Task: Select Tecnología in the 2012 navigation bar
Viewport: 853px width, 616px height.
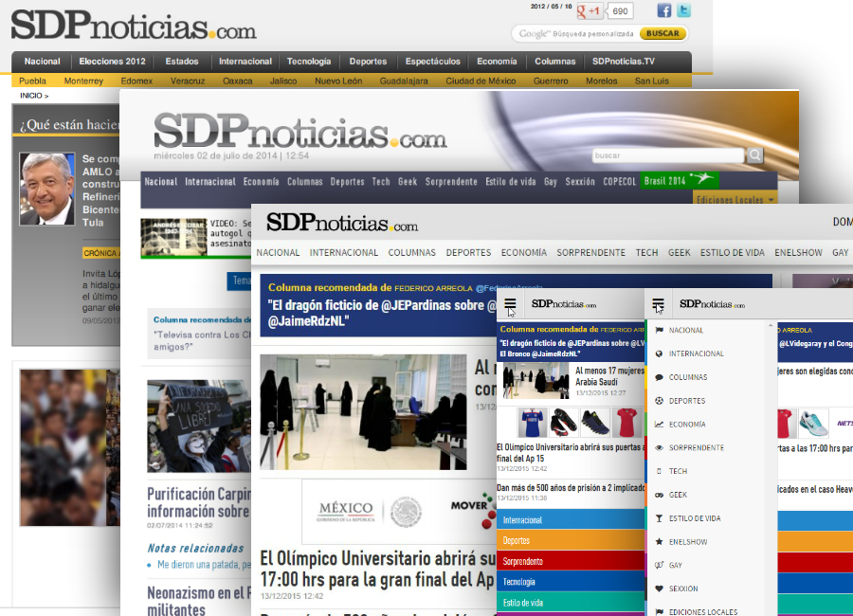Action: (309, 62)
